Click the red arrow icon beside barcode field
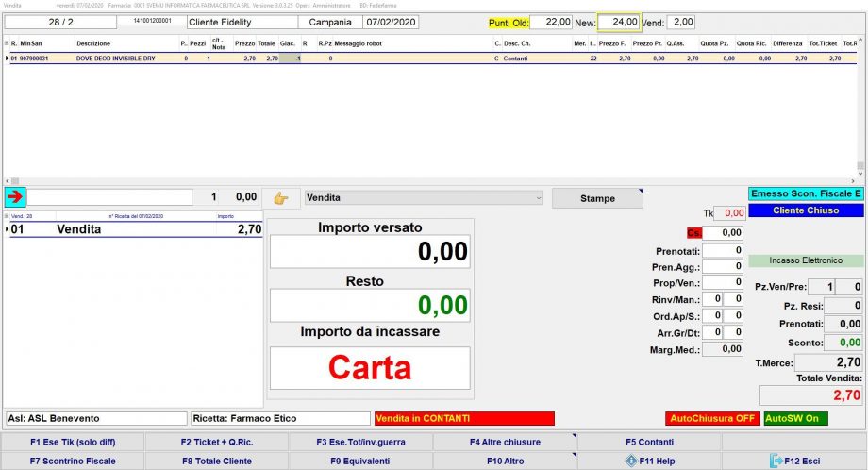The width and height of the screenshot is (868, 470). click(15, 197)
